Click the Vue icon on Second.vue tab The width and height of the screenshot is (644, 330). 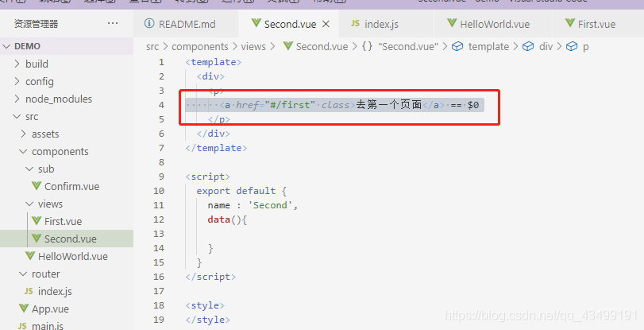pyautogui.click(x=256, y=23)
